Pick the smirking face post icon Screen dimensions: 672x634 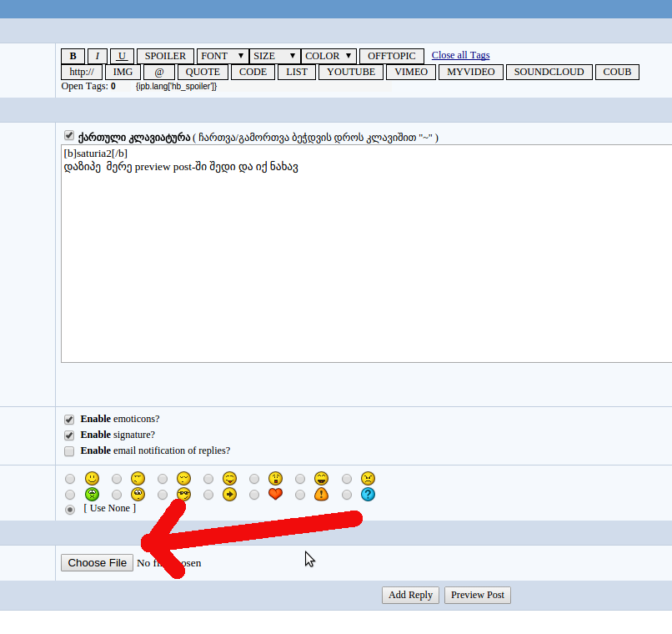coord(138,478)
